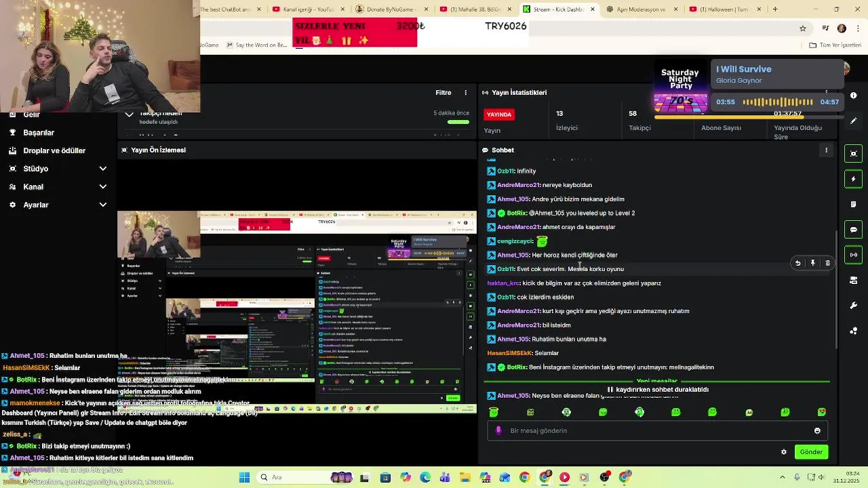Switch to the Donate ByNoGame tab

[392, 9]
